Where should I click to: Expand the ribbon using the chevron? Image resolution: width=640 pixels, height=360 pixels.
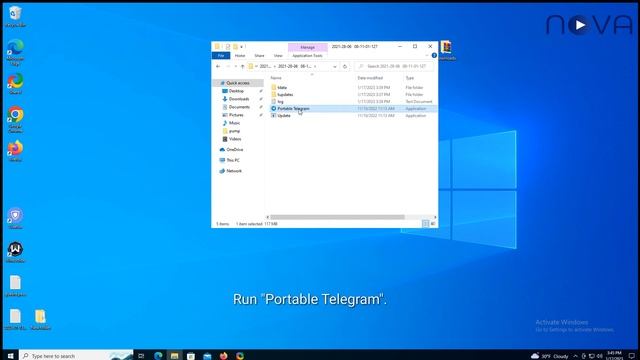(427, 55)
